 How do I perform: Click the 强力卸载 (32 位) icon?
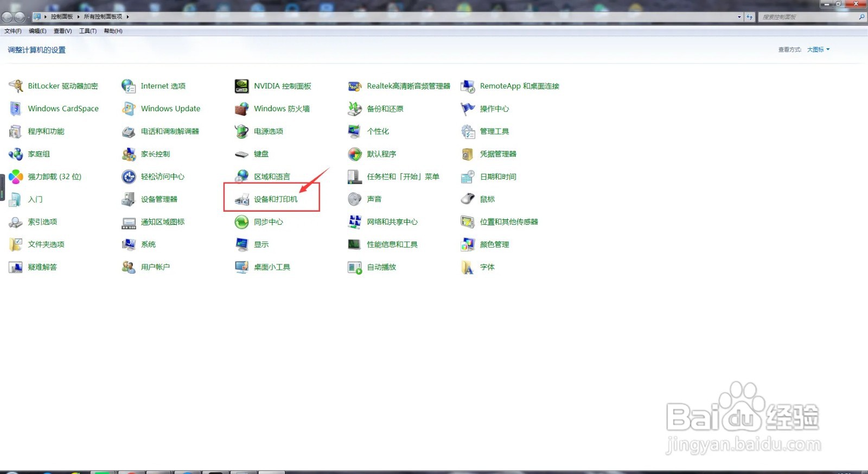(x=16, y=176)
